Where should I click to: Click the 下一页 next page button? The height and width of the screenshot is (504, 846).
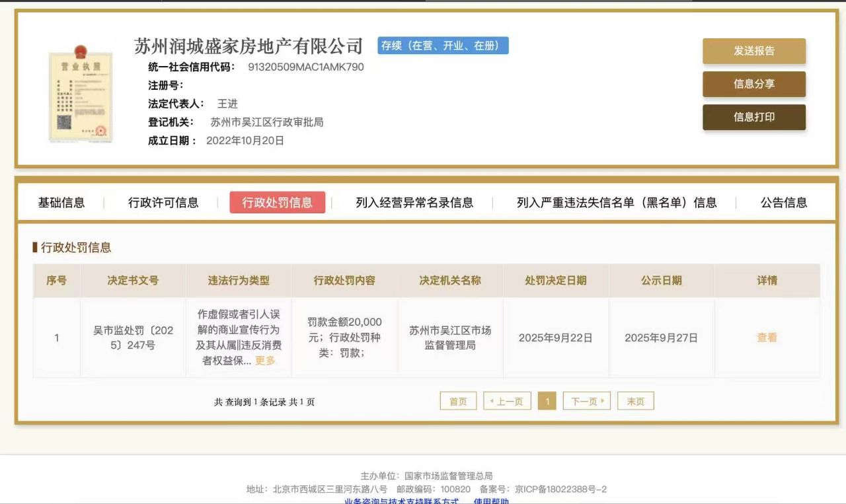tap(586, 401)
